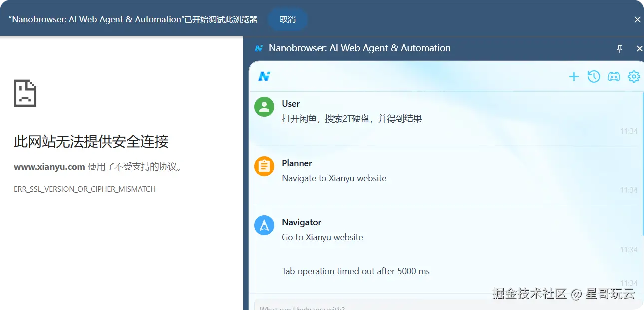This screenshot has width=644, height=310.
Task: Click the green User avatar
Action: [264, 107]
